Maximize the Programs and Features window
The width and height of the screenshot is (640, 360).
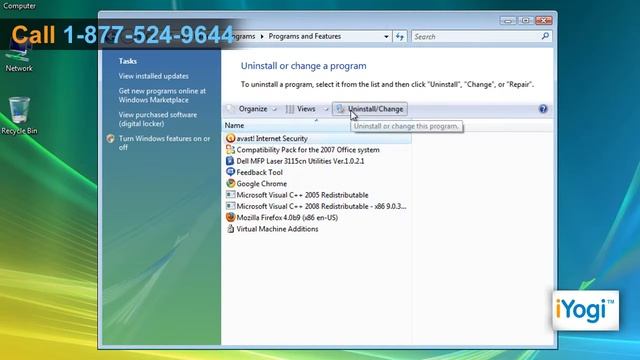(x=526, y=20)
